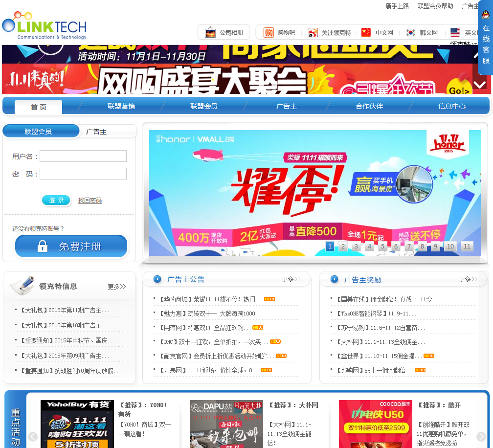Select the US flag 英文 icon
The image size is (493, 448).
[455, 32]
